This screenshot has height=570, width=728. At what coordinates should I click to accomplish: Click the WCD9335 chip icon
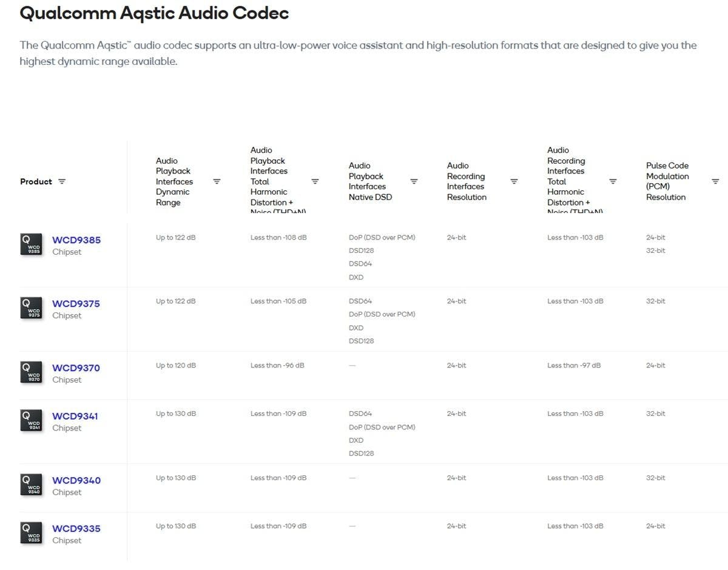pos(32,532)
